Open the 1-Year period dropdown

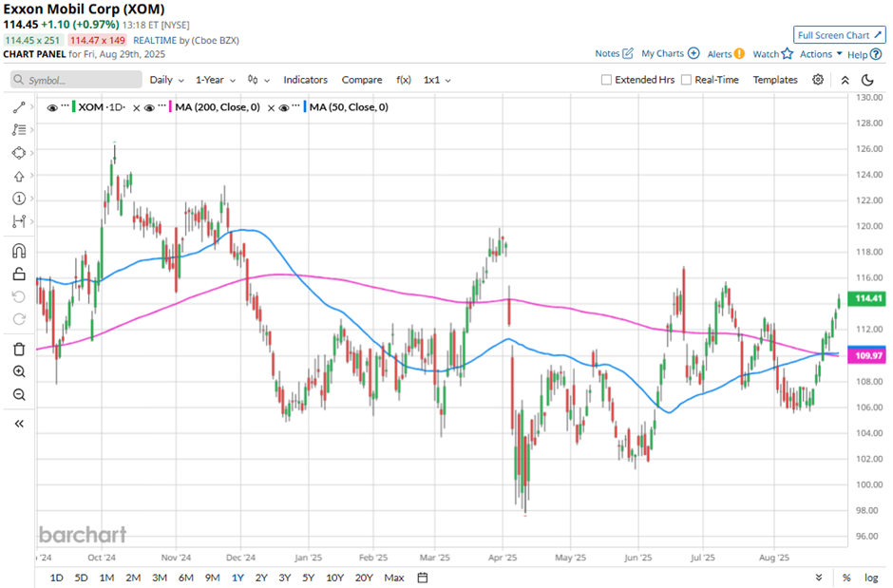point(216,80)
